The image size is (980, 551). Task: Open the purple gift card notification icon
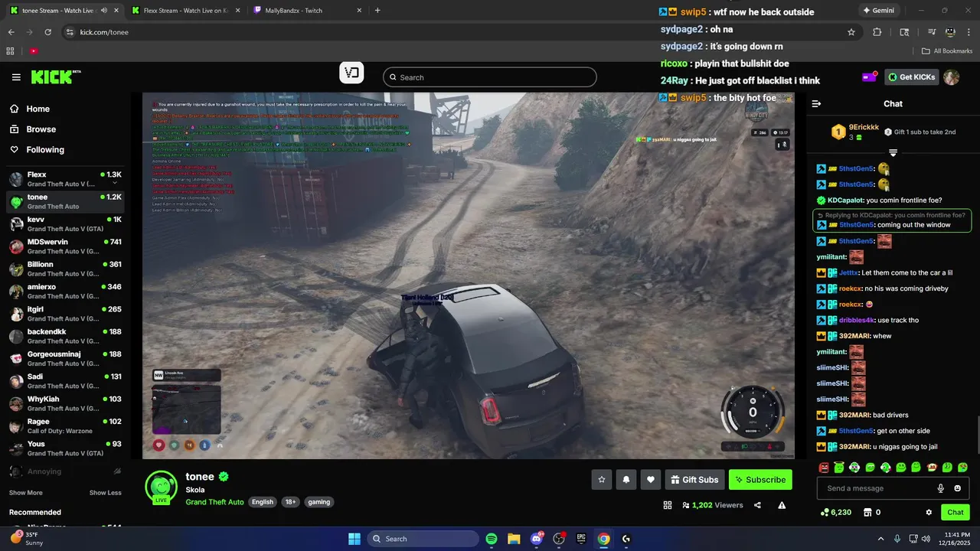coord(870,77)
